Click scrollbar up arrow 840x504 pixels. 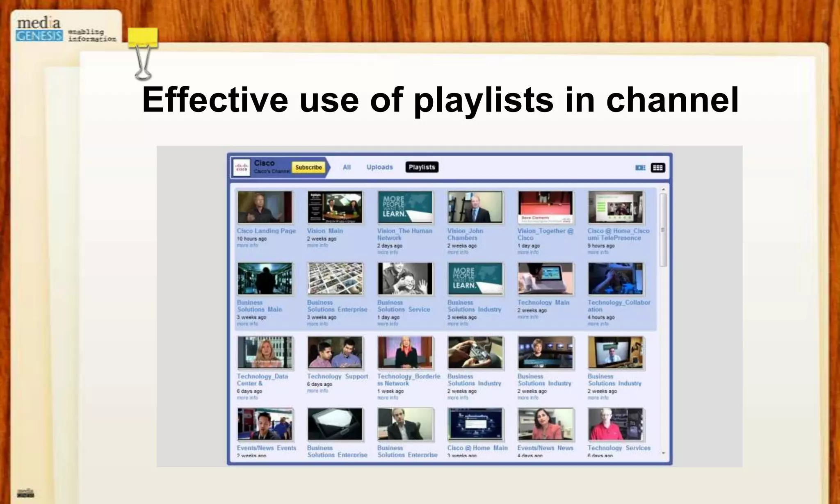(663, 190)
